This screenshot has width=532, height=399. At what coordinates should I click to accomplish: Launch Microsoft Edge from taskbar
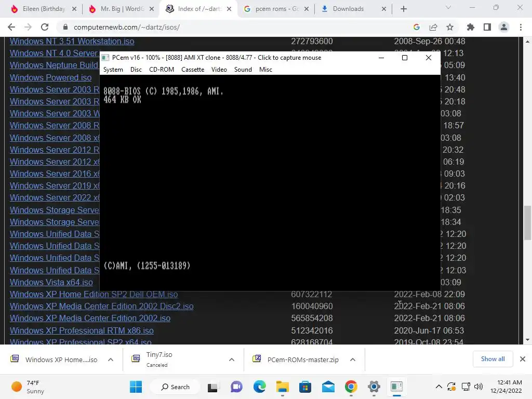pyautogui.click(x=260, y=387)
